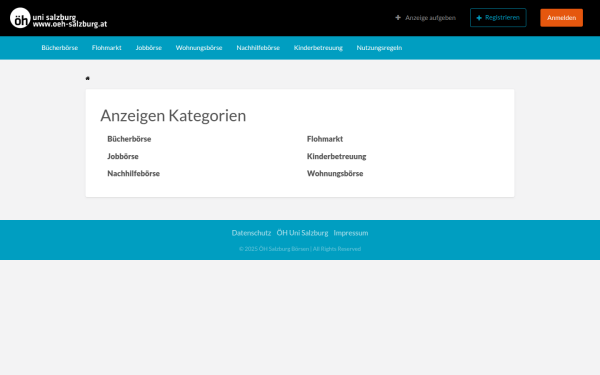600x375 pixels.
Task: Click the Registrieren button
Action: pyautogui.click(x=498, y=18)
